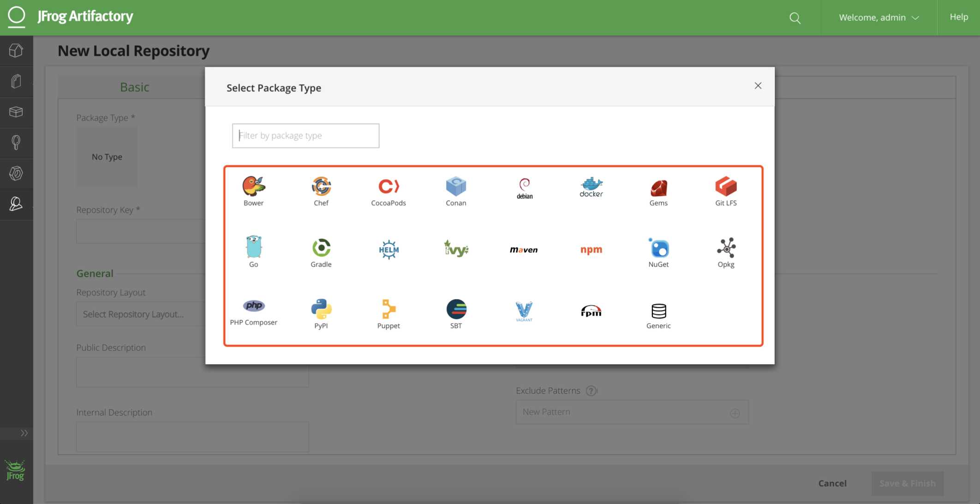This screenshot has width=980, height=504.
Task: Click the JFrog frog logo at bottom
Action: 15,471
